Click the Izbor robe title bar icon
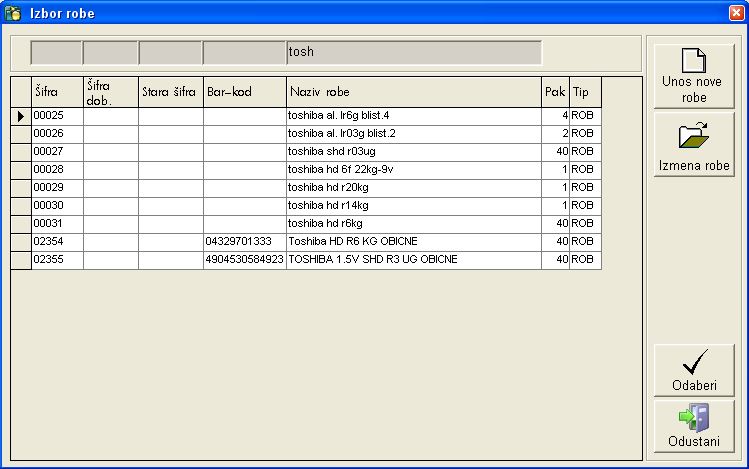The height and width of the screenshot is (469, 749). coord(13,12)
